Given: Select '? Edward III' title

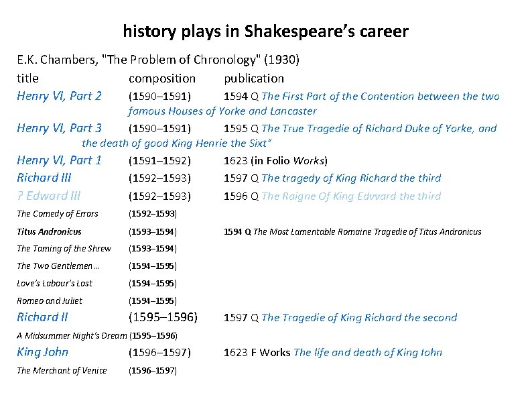Looking at the screenshot, I should 49,196.
